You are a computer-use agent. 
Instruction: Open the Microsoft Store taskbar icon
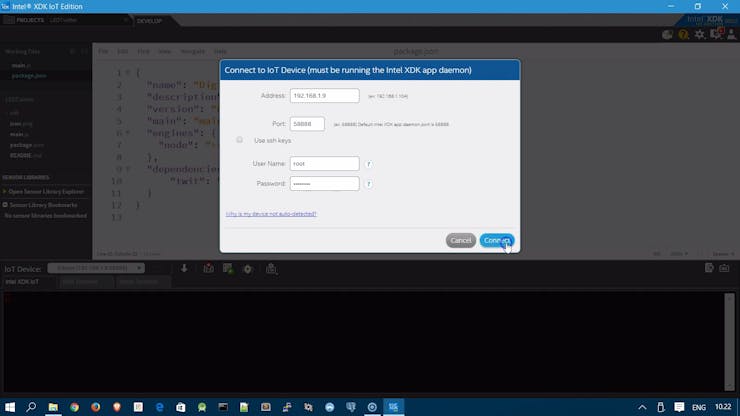point(181,407)
